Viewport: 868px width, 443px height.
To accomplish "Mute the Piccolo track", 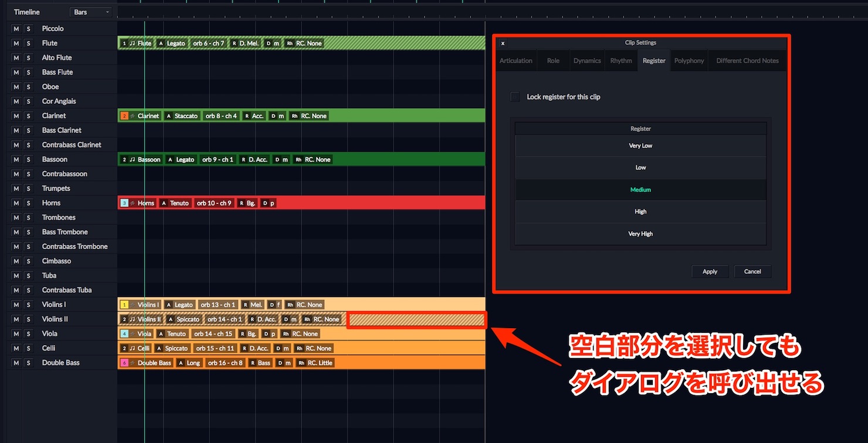I will point(16,29).
